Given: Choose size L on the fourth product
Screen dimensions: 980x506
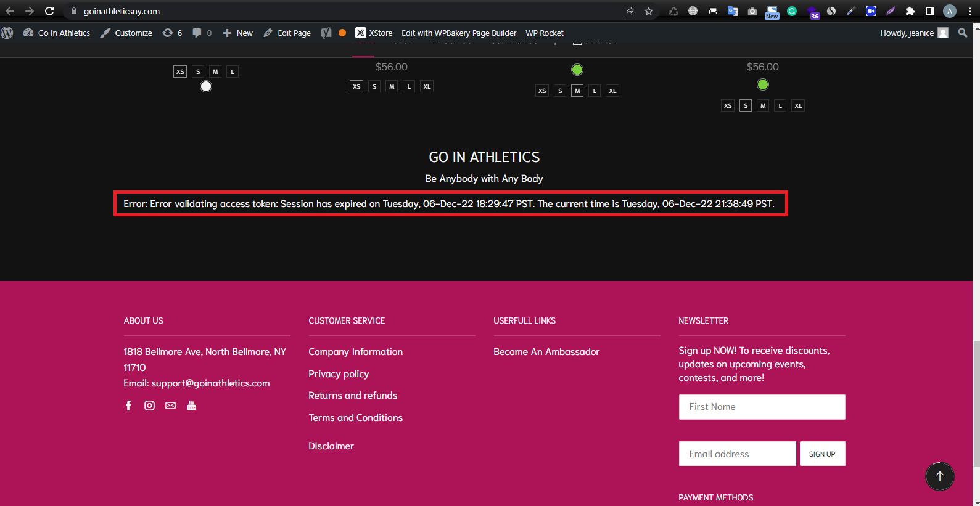Looking at the screenshot, I should [x=780, y=105].
